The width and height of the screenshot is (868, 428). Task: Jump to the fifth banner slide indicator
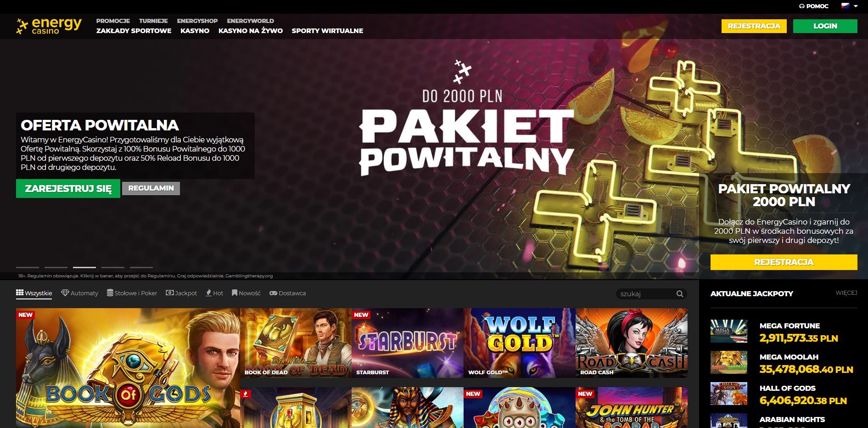pyautogui.click(x=141, y=267)
